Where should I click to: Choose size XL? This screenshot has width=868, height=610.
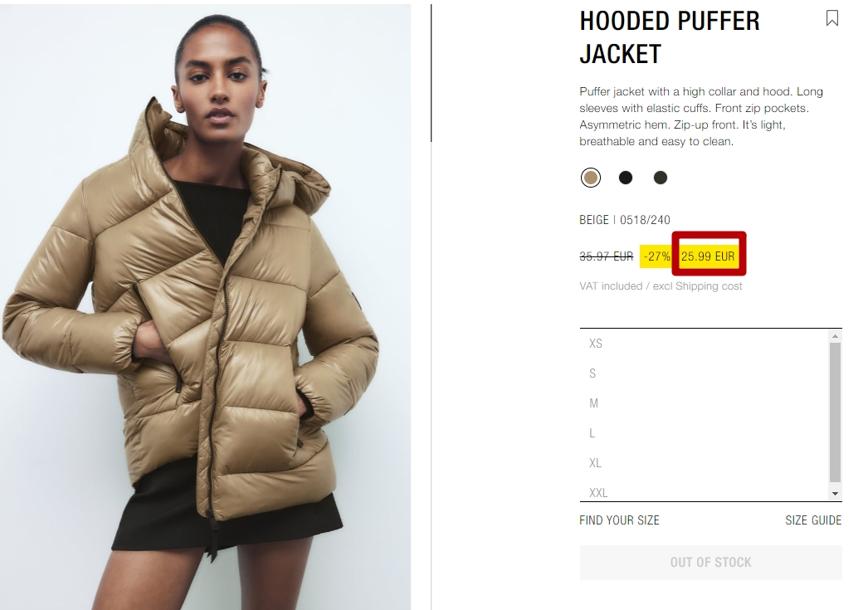[x=705, y=463]
